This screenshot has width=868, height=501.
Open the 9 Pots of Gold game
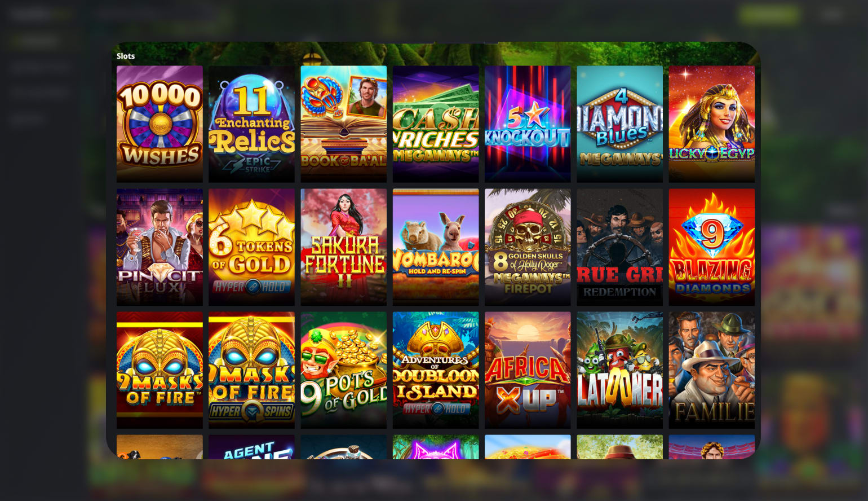343,370
